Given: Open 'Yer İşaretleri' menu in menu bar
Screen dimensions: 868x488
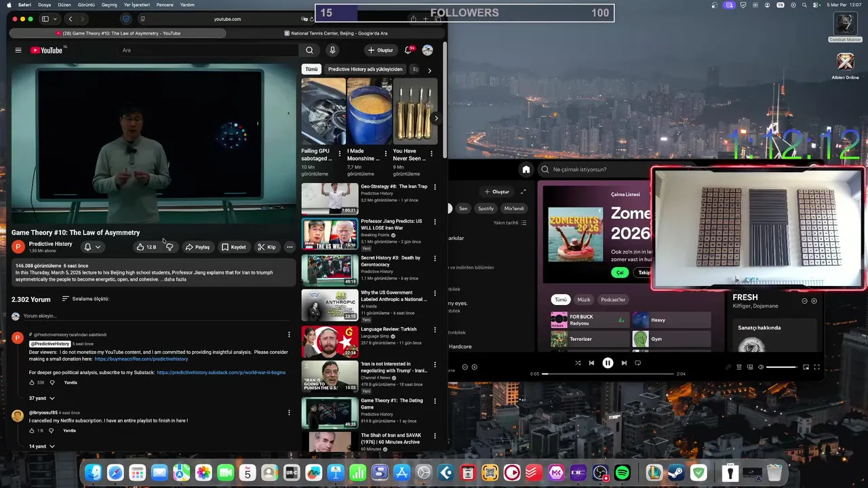Looking at the screenshot, I should click(x=136, y=5).
